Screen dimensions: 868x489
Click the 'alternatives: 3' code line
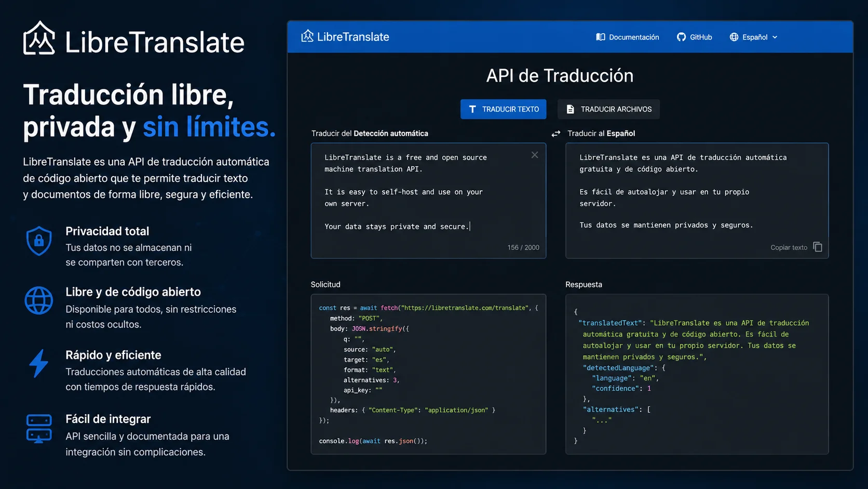tap(372, 380)
